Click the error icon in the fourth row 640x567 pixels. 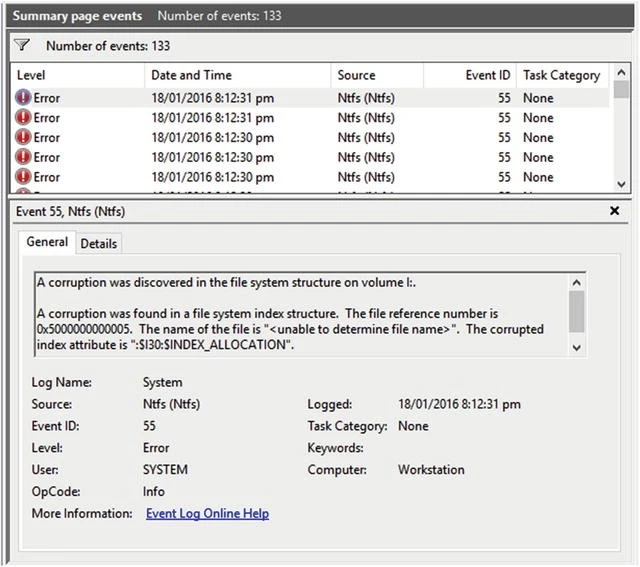coord(23,158)
